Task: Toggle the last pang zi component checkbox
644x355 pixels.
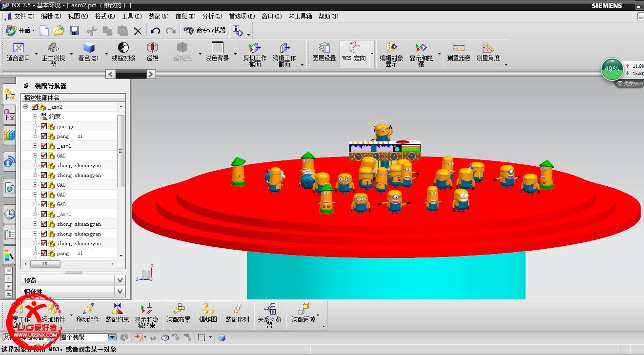Action: (x=44, y=253)
